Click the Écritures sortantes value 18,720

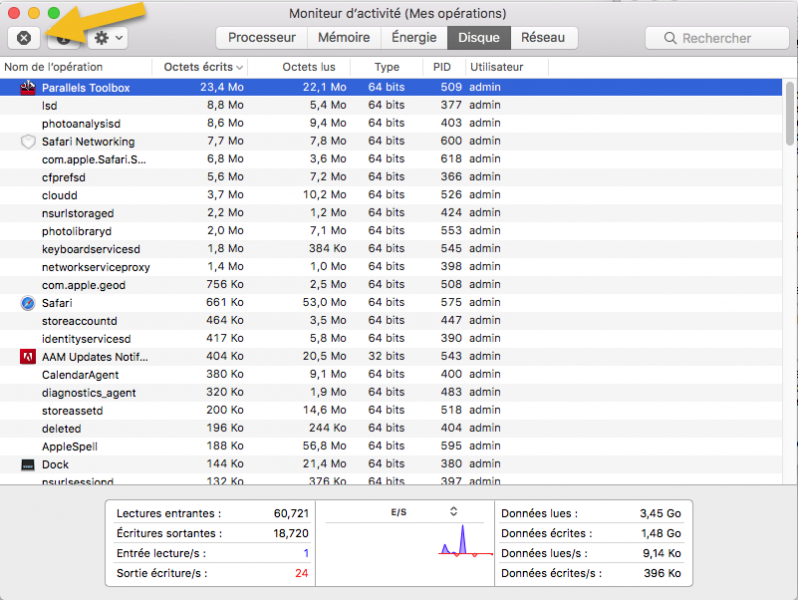coord(291,533)
